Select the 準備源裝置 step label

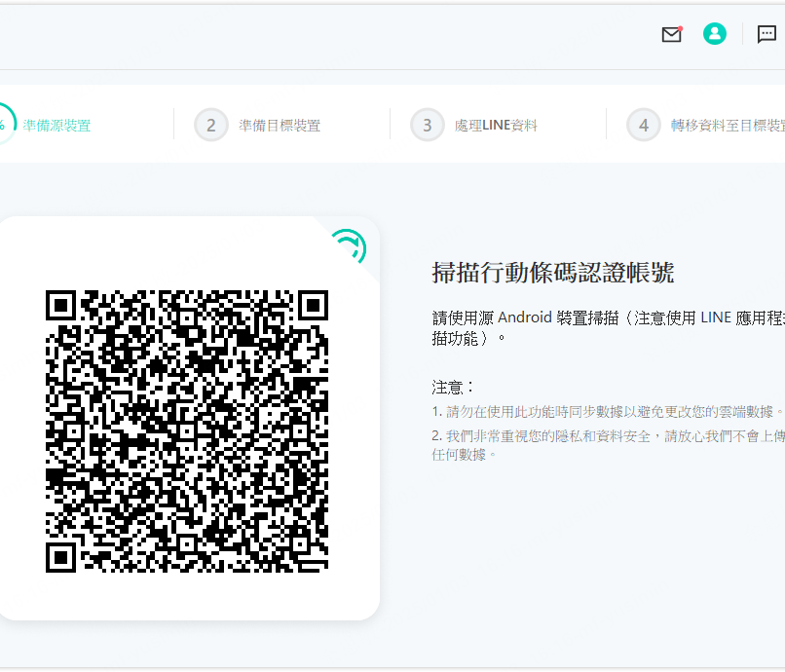pyautogui.click(x=57, y=126)
